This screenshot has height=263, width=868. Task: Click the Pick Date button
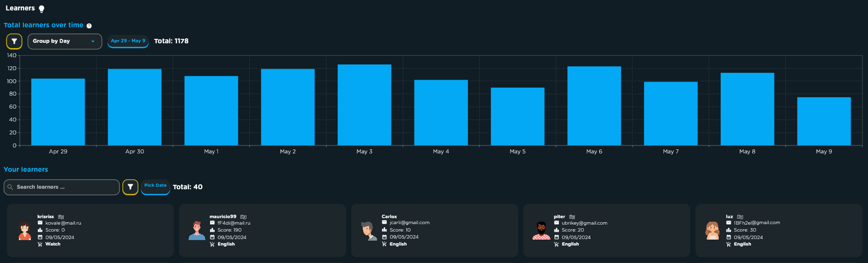click(x=155, y=186)
